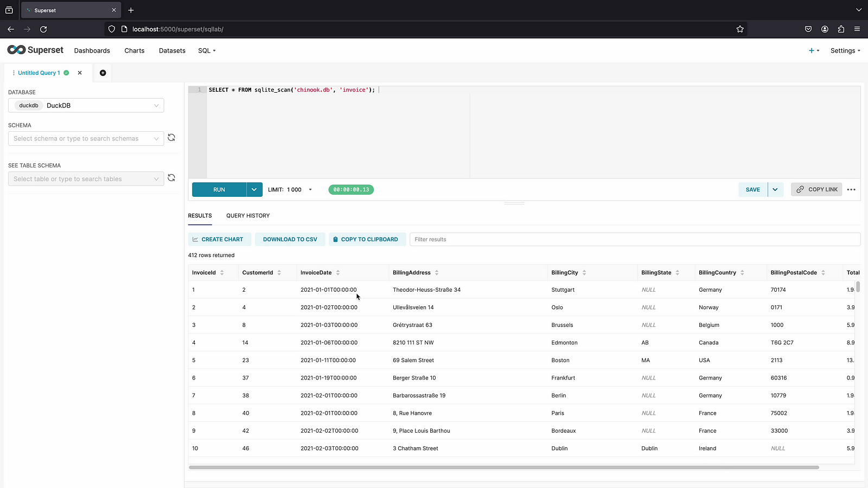Bookmark this page with star icon
This screenshot has width=868, height=488.
740,29
